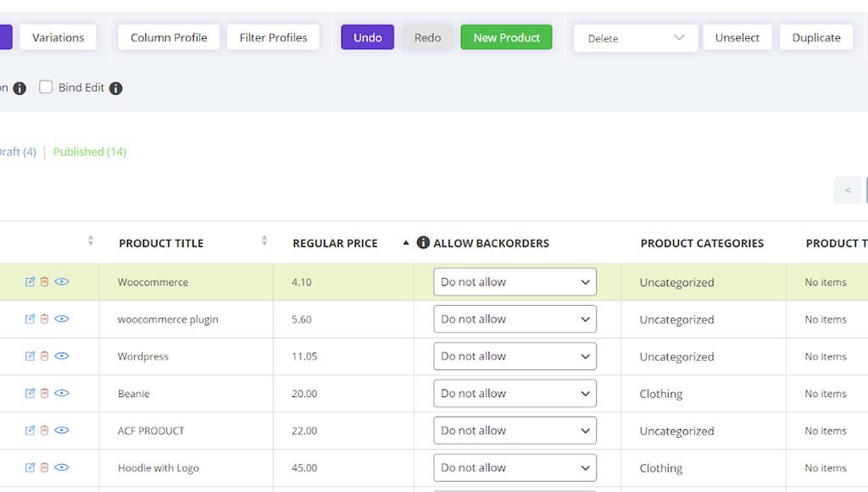Sort by Regular Price column header
The height and width of the screenshot is (492, 868).
pos(335,243)
